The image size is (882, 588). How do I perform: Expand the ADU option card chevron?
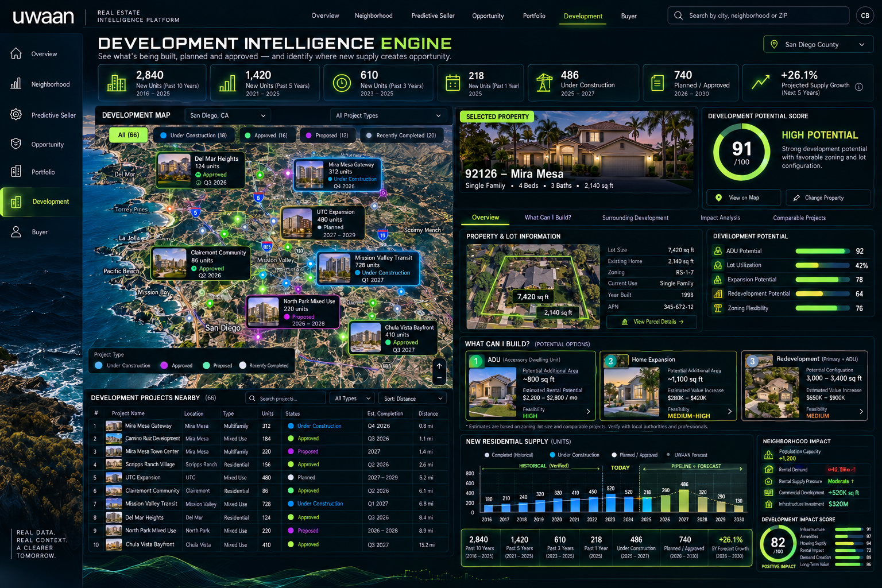click(588, 411)
